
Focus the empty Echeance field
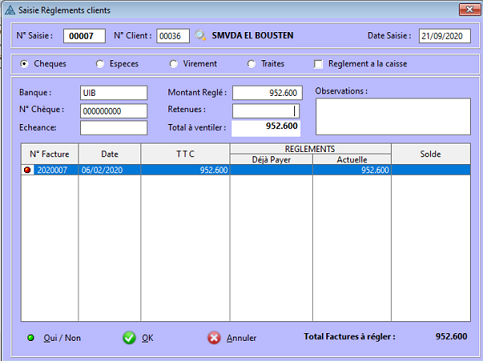point(114,128)
